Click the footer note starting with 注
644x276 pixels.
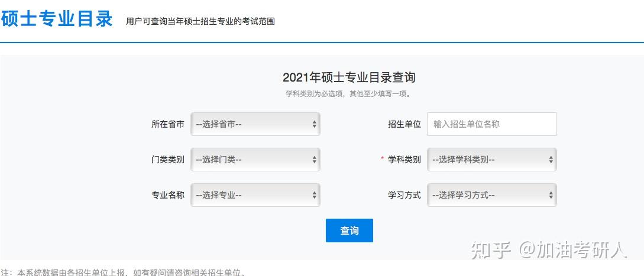tap(123, 272)
